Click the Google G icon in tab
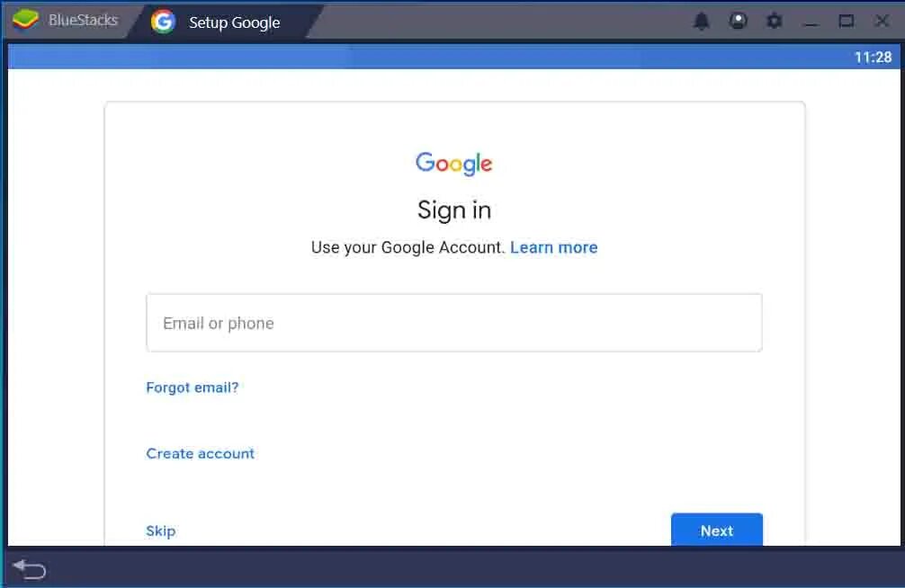Image resolution: width=905 pixels, height=588 pixels. tap(163, 22)
